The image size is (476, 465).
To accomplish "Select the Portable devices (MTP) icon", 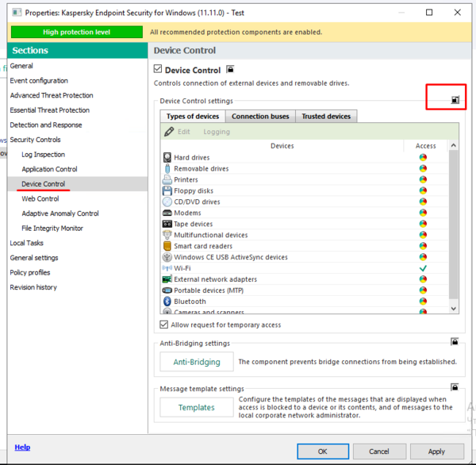I will click(x=167, y=290).
